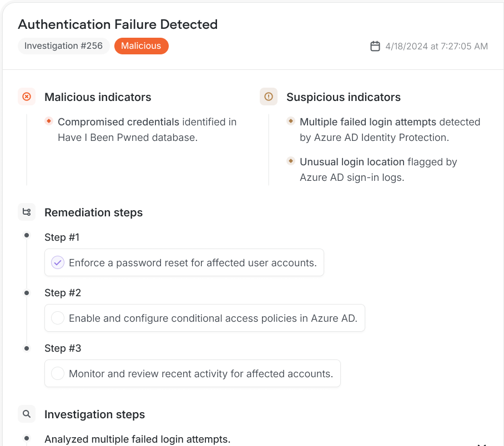Click the magnifying glass investigation steps icon
Image resolution: width=504 pixels, height=446 pixels.
click(26, 414)
